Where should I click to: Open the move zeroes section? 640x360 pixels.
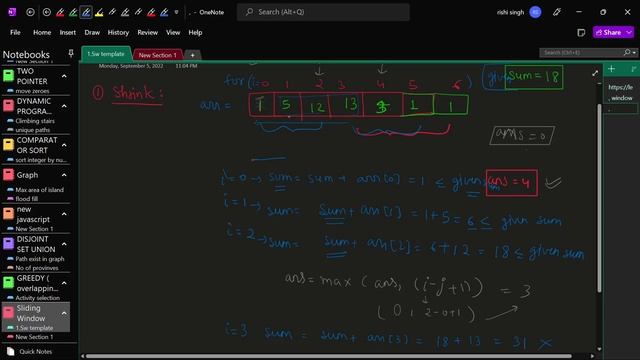pyautogui.click(x=32, y=91)
